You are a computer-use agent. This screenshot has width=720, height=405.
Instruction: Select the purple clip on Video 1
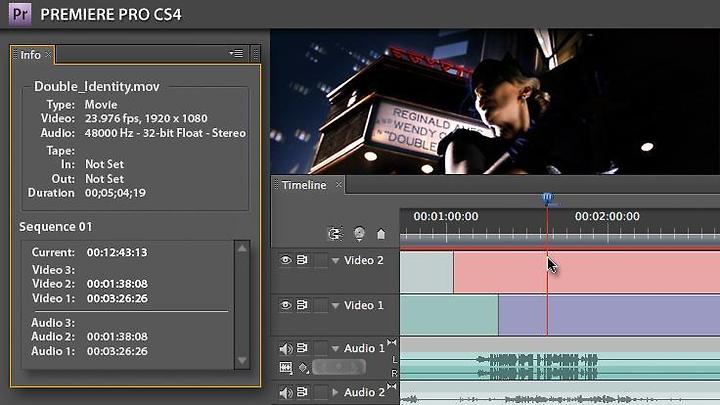(x=609, y=315)
